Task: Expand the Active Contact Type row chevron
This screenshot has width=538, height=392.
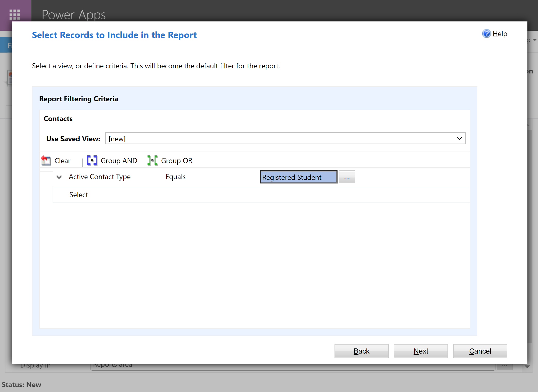Action: click(x=59, y=177)
